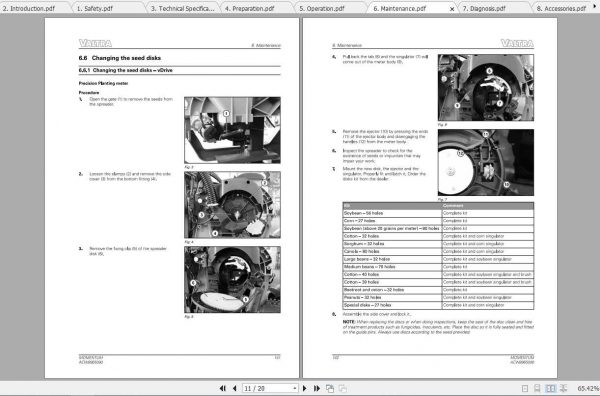Jump to the last page
600x396 pixels.
[317, 388]
